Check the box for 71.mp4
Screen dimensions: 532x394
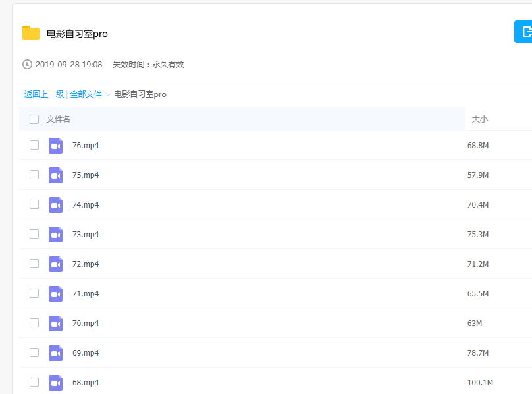[34, 293]
